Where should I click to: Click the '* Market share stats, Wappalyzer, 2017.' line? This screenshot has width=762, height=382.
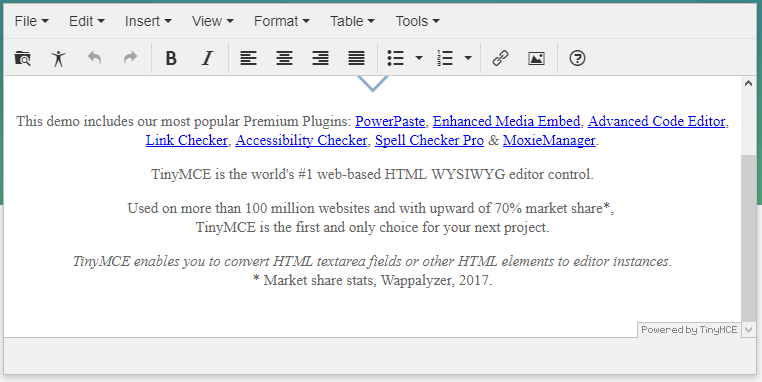[372, 280]
